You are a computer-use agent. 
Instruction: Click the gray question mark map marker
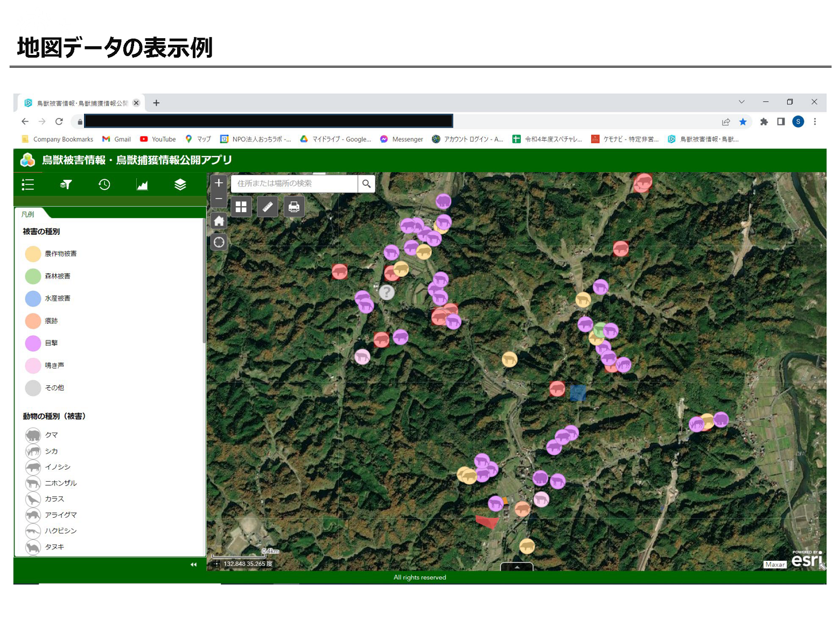pyautogui.click(x=387, y=293)
